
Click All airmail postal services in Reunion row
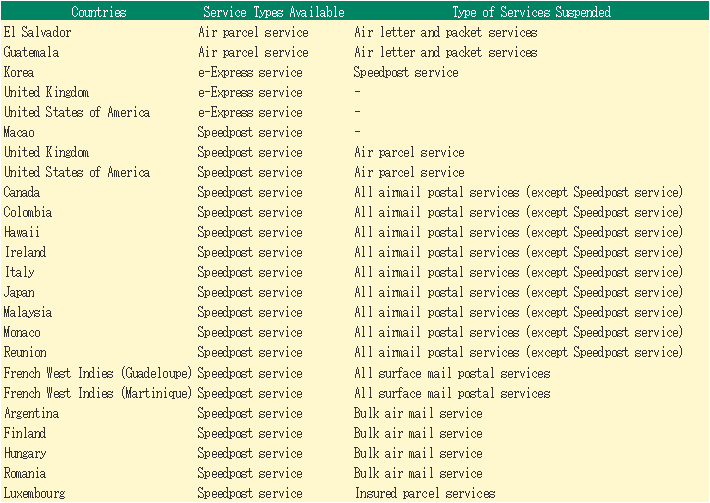[x=518, y=352]
